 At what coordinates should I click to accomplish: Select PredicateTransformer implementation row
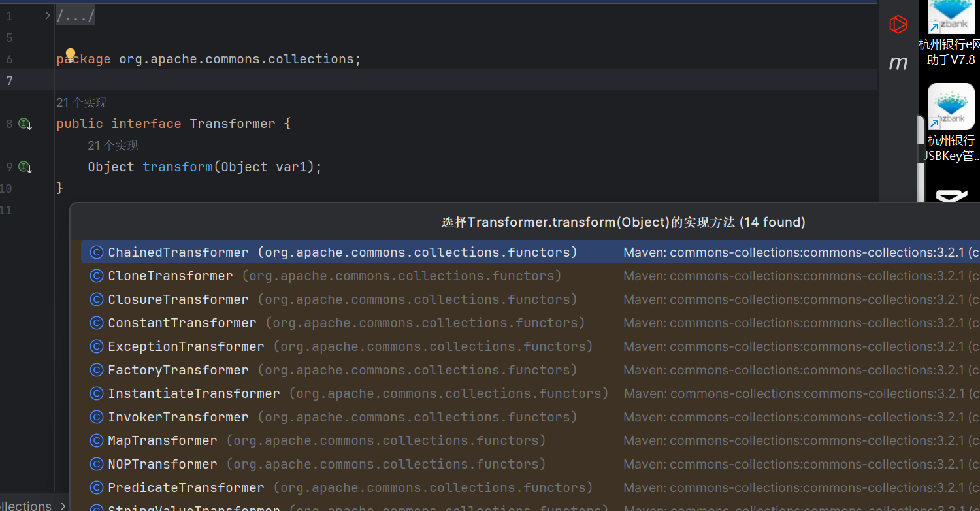coord(530,487)
